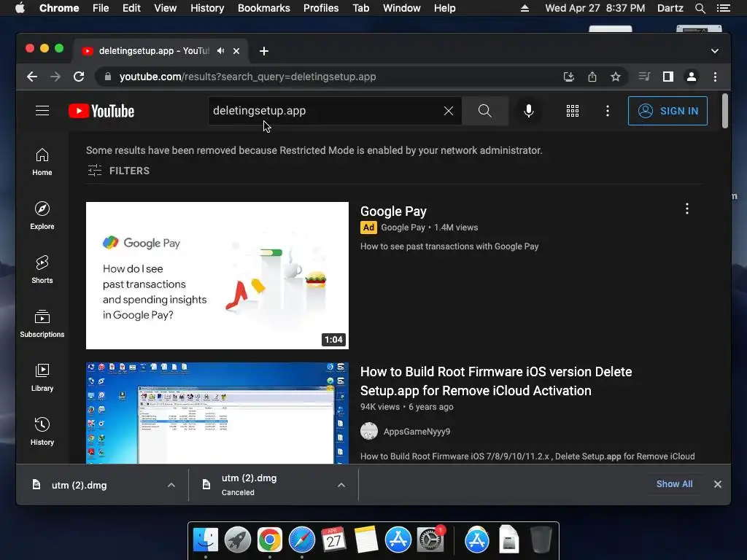Reload the page
This screenshot has width=747, height=560.
(x=79, y=77)
